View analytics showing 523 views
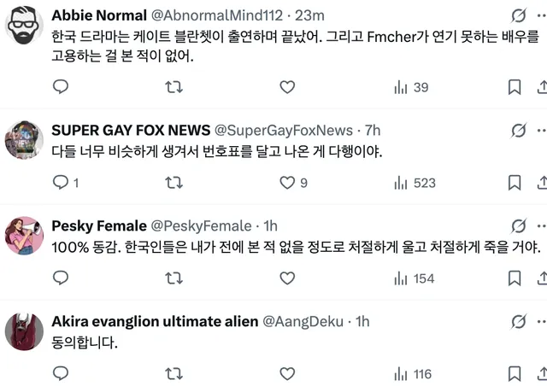547x392 pixels. pyautogui.click(x=415, y=182)
